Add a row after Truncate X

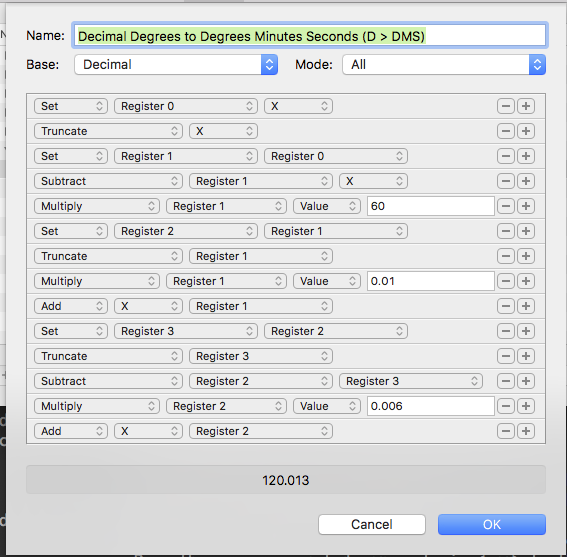tap(526, 131)
